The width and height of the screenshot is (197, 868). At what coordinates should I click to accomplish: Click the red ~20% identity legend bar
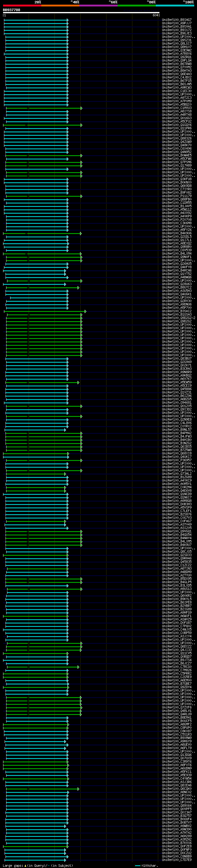pyautogui.click(x=22, y=6)
